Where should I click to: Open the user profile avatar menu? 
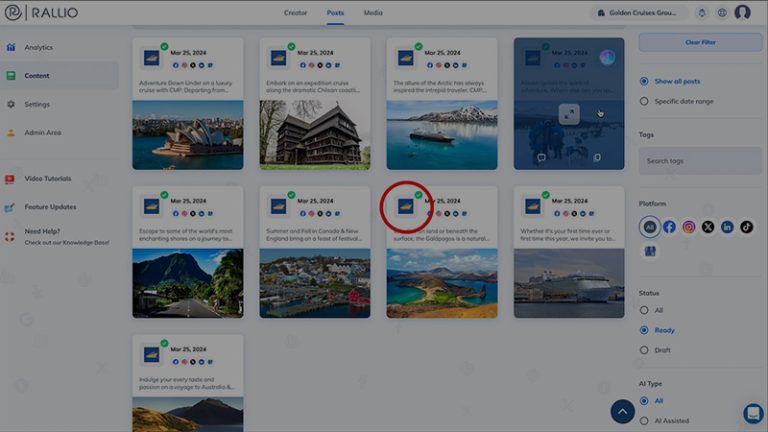click(742, 13)
